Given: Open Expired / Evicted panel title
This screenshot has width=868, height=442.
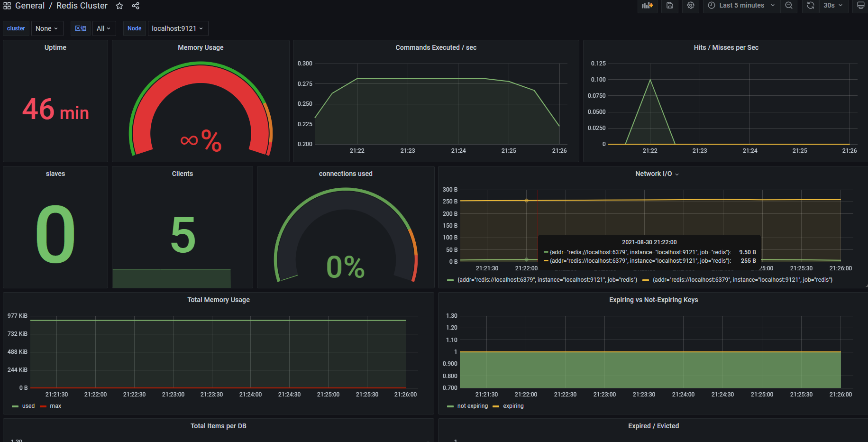Looking at the screenshot, I should click(x=653, y=426).
